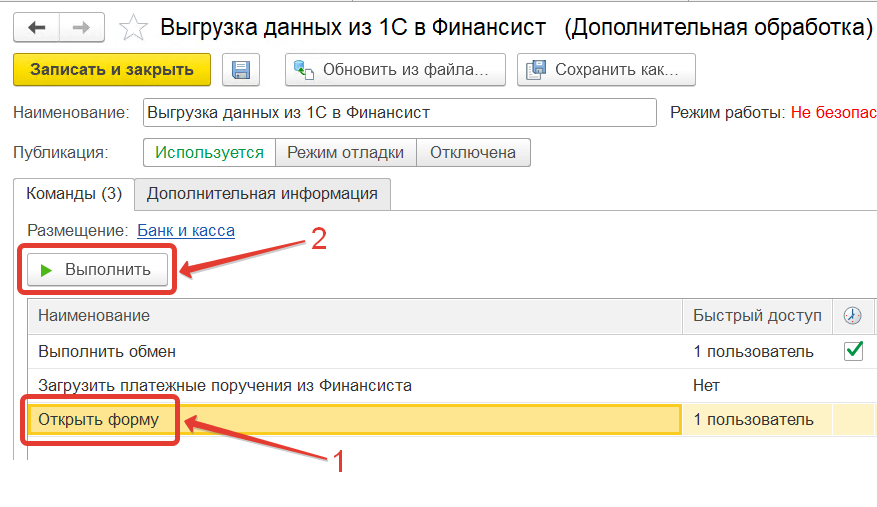Set publication to 'Отключена'
Screen dimensions: 877x507
coord(473,153)
